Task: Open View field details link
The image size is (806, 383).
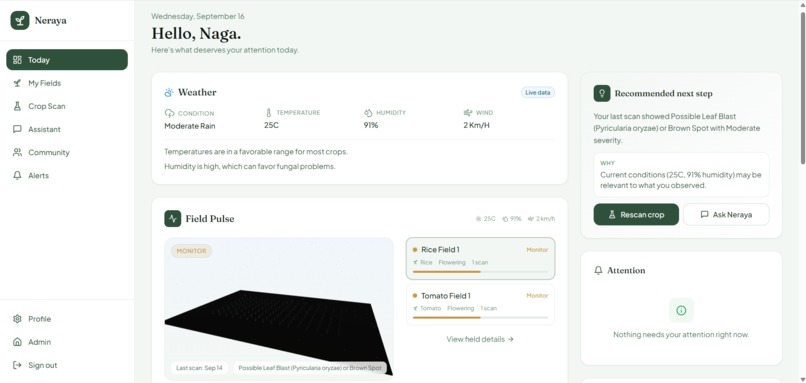Action: pos(480,339)
